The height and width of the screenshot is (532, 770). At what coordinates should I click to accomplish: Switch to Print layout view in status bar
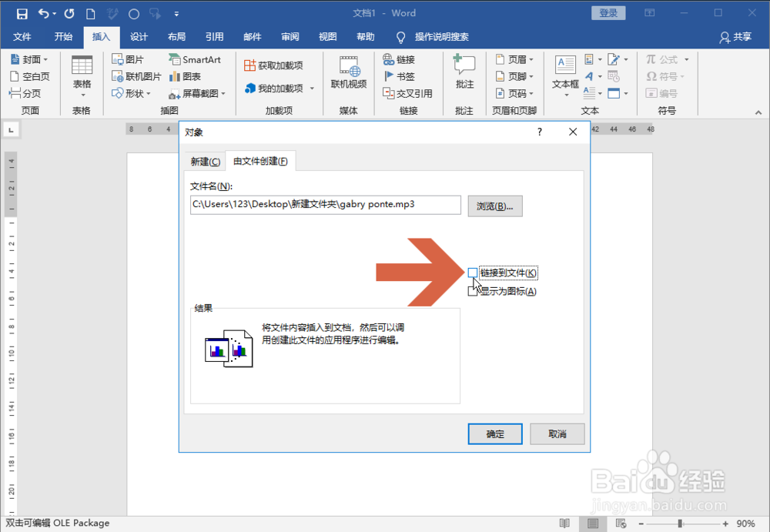593,524
